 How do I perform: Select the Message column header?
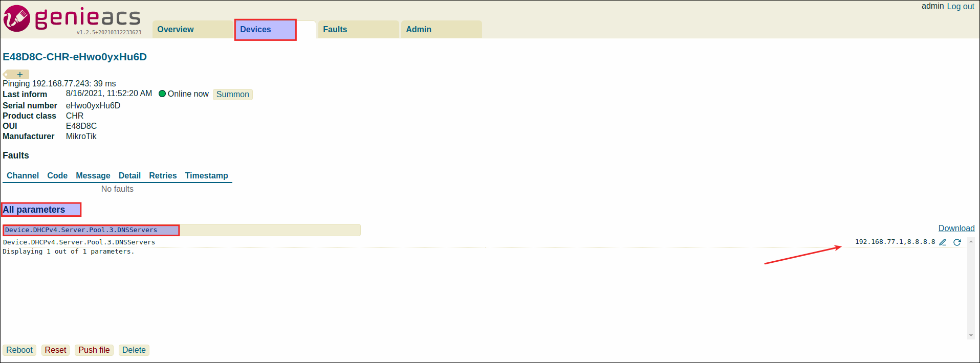pos(93,176)
